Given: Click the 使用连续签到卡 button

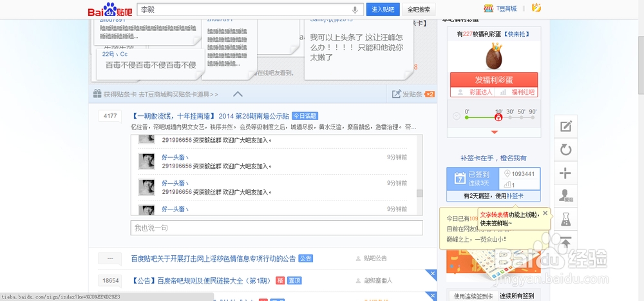Looking at the screenshot, I should [473, 296].
